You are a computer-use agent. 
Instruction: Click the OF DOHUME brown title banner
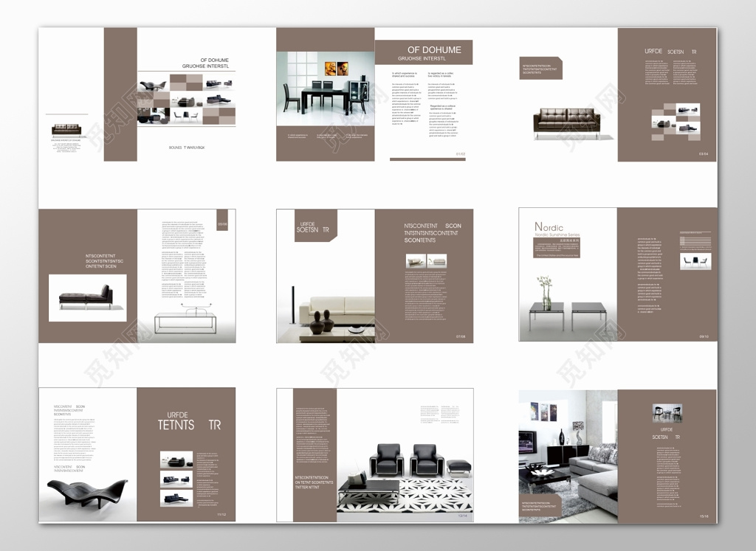[x=423, y=53]
